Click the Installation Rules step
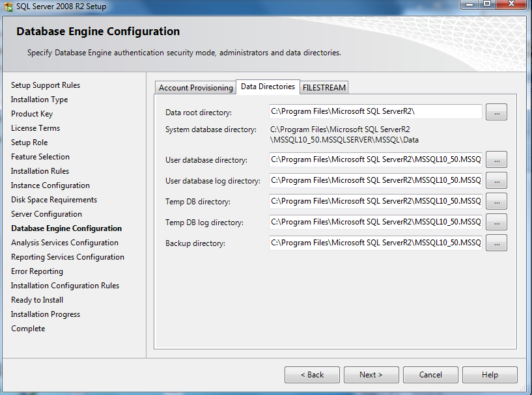 (x=40, y=171)
